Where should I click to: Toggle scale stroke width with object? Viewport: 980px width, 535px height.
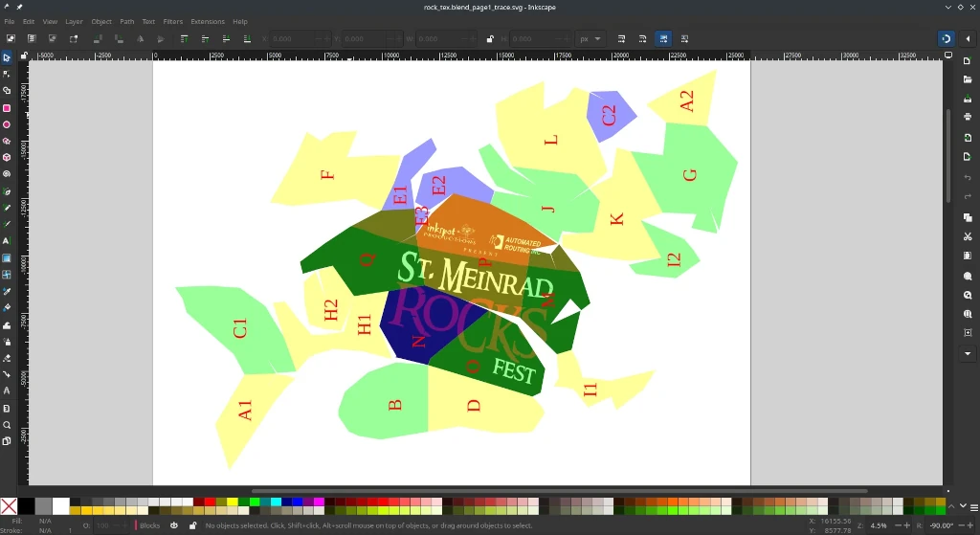pos(621,38)
